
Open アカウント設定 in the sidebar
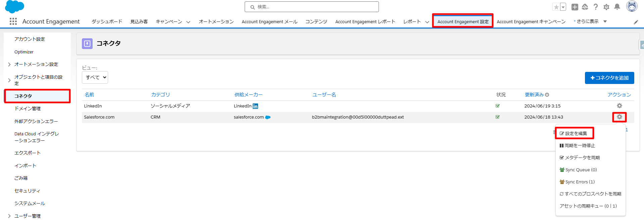pyautogui.click(x=30, y=39)
